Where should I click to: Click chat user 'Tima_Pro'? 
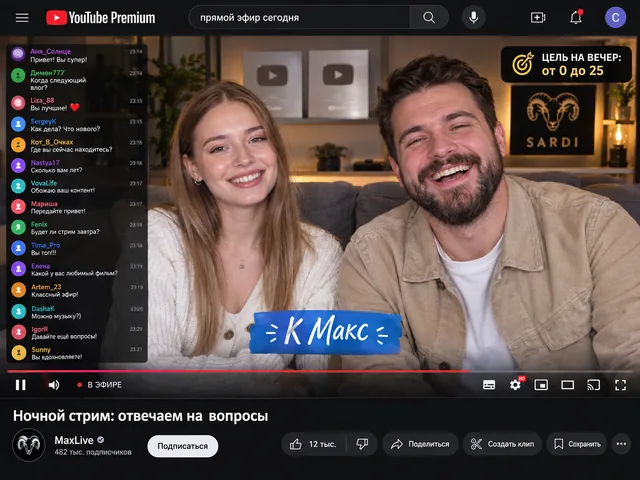click(x=46, y=245)
